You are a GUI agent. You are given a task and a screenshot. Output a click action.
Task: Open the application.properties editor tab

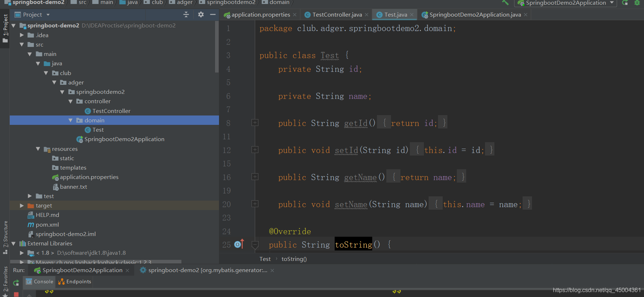261,14
